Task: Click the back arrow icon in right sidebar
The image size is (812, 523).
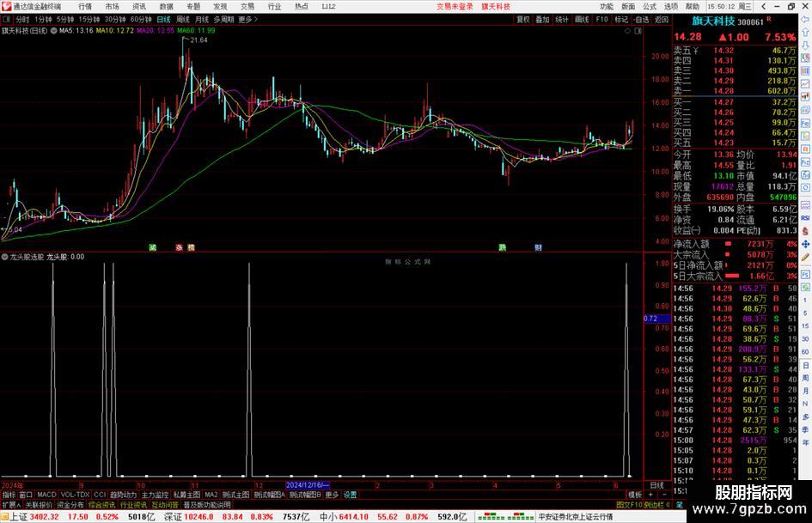Action: pos(805,20)
